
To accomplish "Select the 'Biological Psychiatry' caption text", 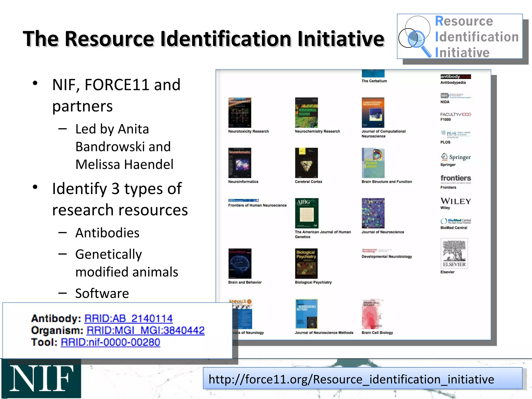I will [313, 282].
